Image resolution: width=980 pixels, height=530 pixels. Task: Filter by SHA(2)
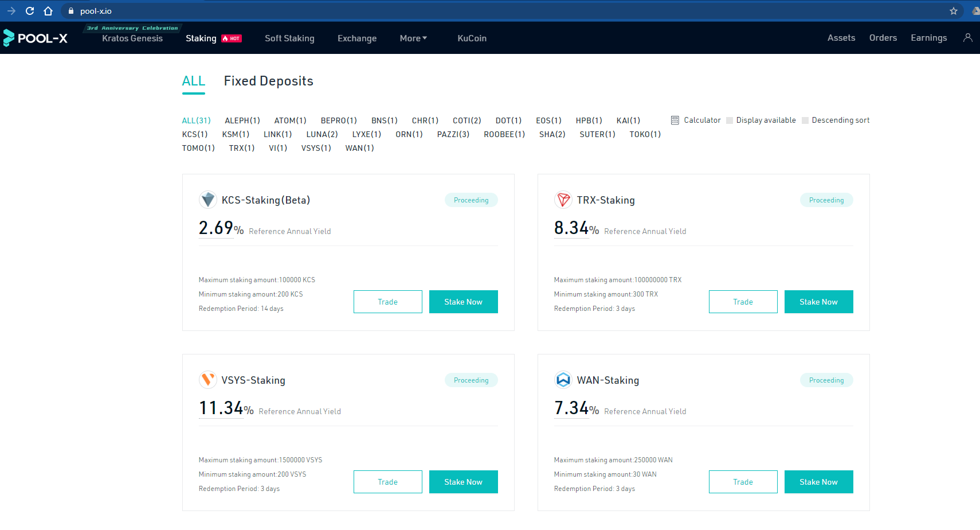(x=552, y=134)
